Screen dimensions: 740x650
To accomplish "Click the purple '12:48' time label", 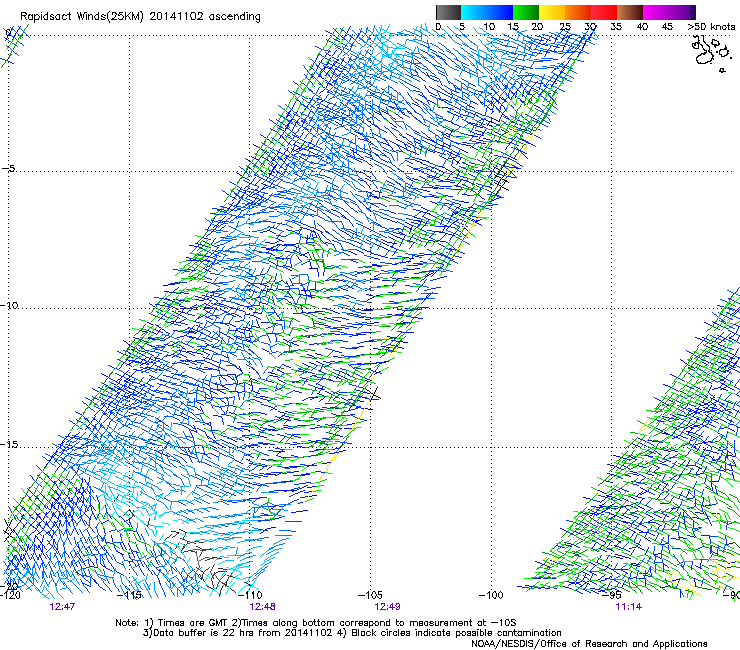I will 262,607.
